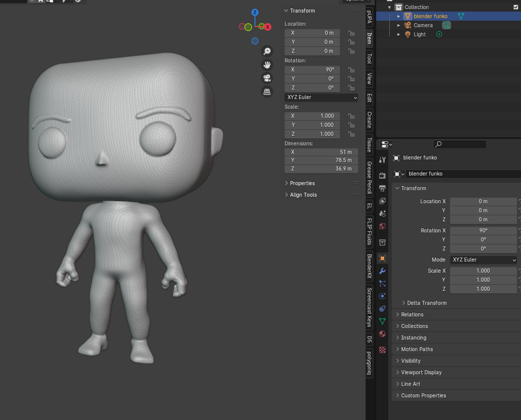Click the Rotation X 90° field in sidebar

(x=312, y=69)
